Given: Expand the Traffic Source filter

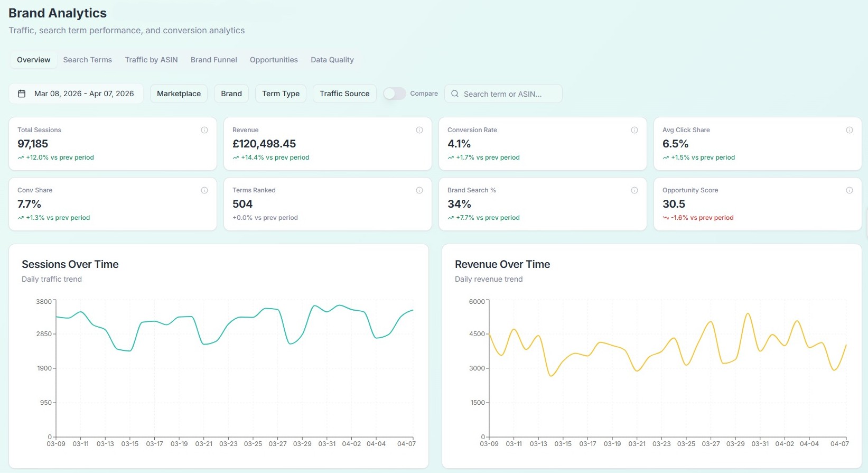Looking at the screenshot, I should [x=344, y=94].
